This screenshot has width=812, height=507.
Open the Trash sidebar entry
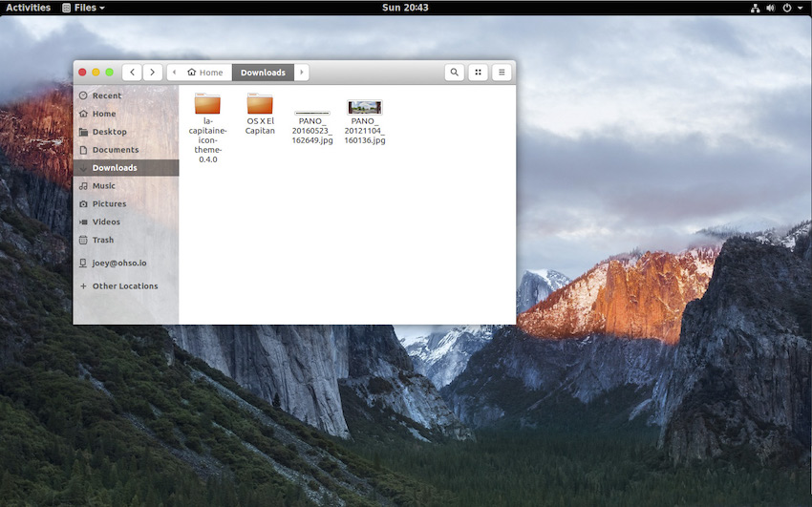point(102,240)
